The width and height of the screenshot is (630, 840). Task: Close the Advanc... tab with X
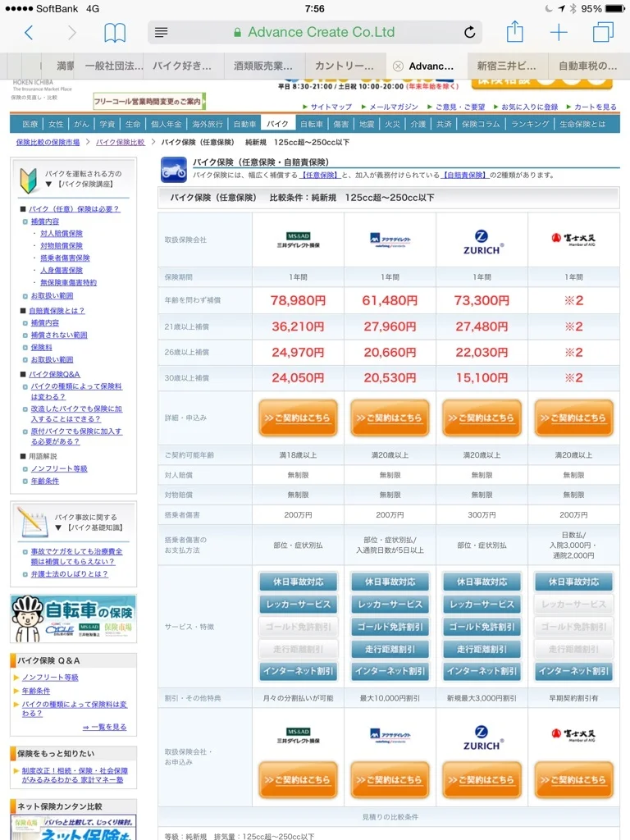pos(398,66)
